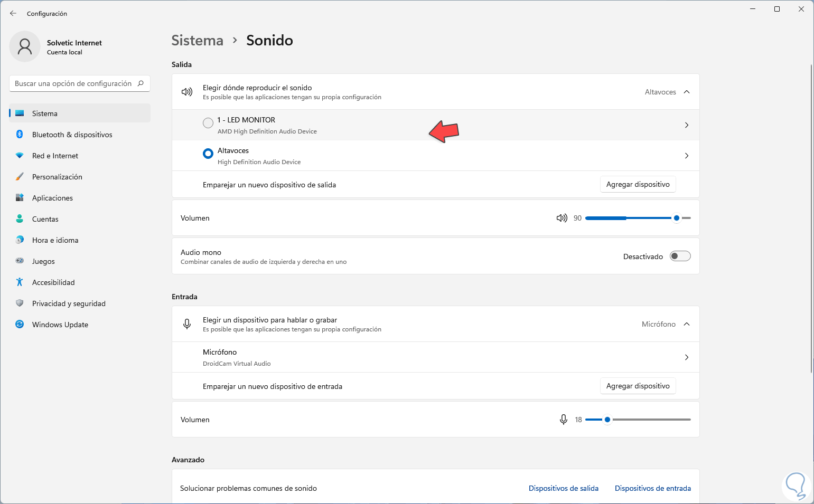This screenshot has height=504, width=814.
Task: Open the Dispositivos de entrada troubleshooter link
Action: tap(652, 488)
